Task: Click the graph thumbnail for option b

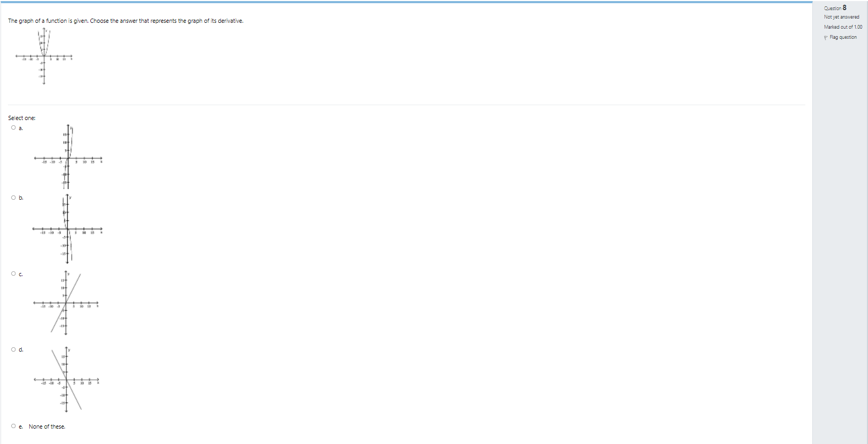Action: click(67, 229)
